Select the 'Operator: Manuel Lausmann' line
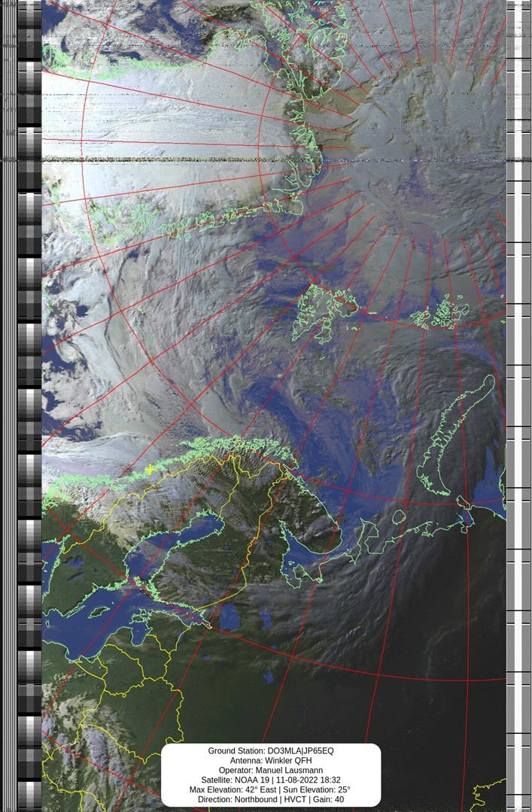 (271, 770)
